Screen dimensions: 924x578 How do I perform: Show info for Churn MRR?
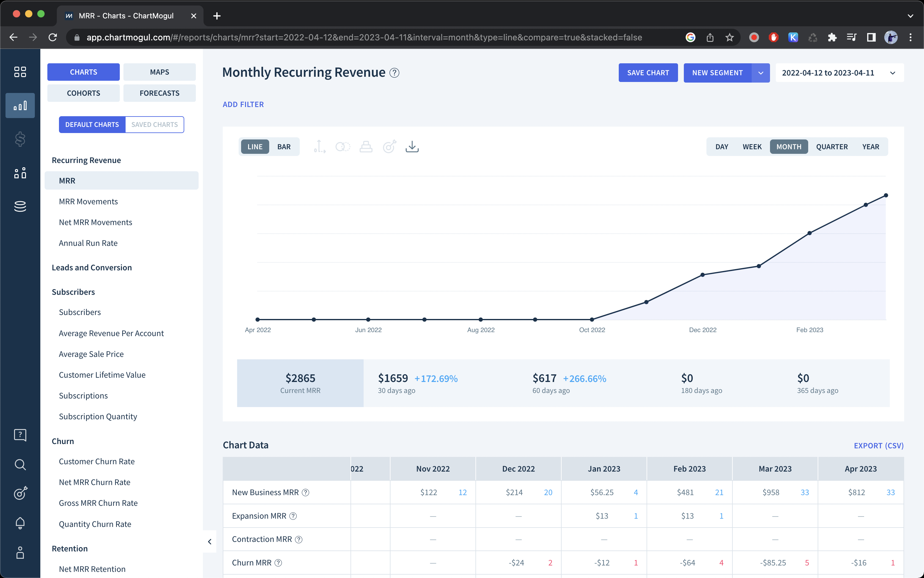[278, 562]
